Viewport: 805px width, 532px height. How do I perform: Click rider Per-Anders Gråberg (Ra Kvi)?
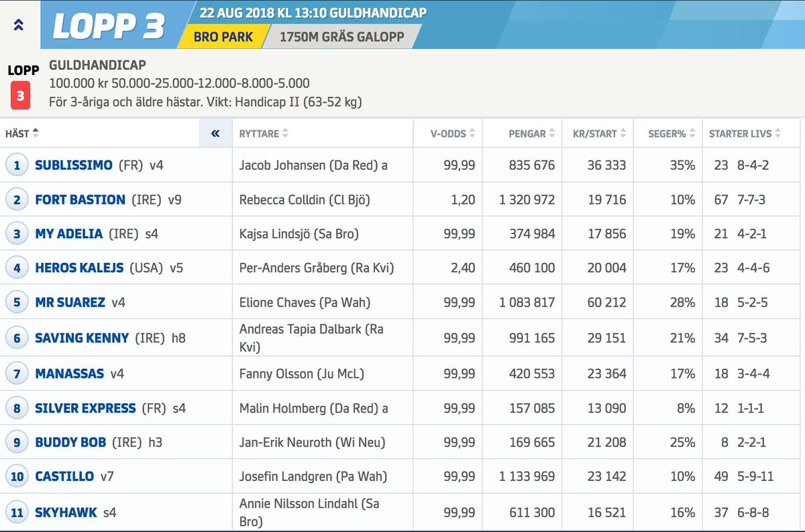317,268
